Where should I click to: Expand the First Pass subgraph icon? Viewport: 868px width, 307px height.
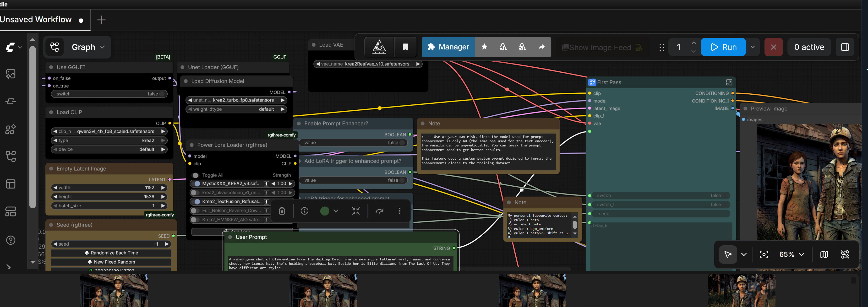point(729,82)
